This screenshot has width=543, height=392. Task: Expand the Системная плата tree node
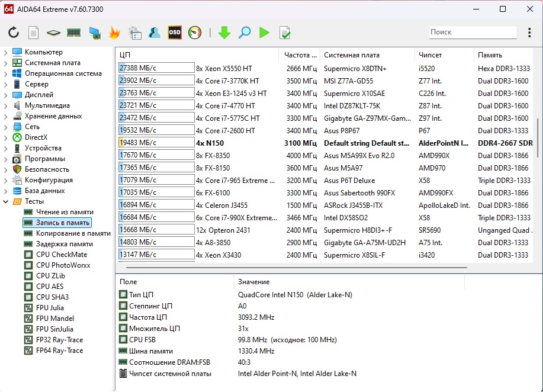tap(5, 63)
